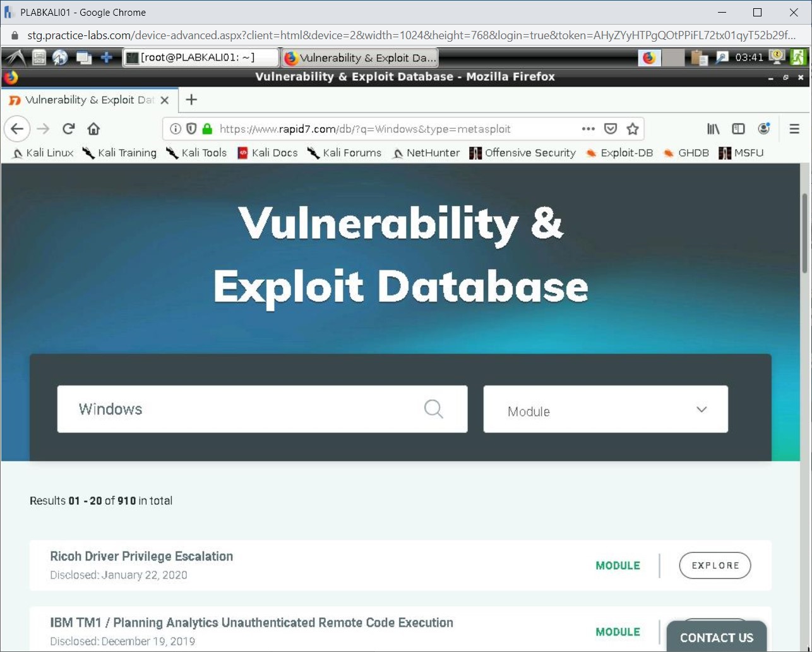Sign in via the Firefox Account icon

(764, 129)
